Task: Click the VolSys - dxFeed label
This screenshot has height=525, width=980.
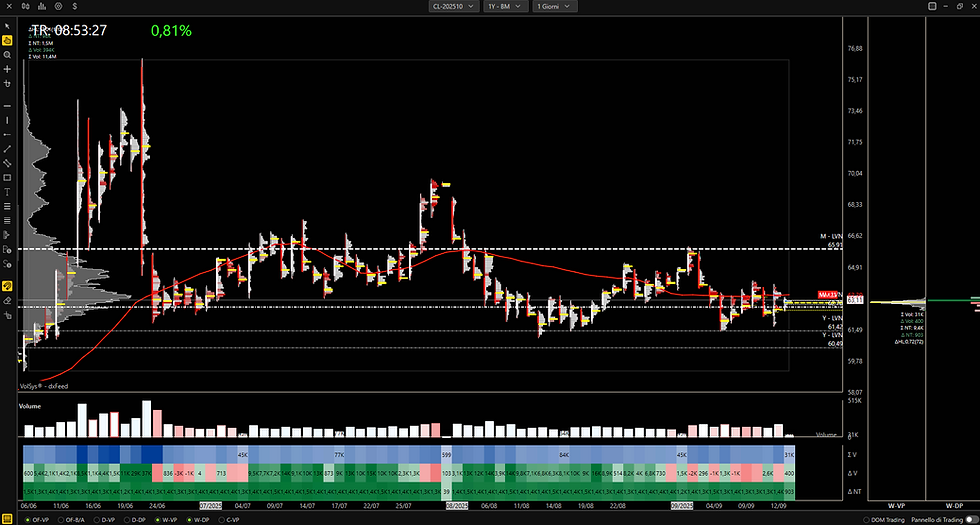Action: click(x=44, y=386)
